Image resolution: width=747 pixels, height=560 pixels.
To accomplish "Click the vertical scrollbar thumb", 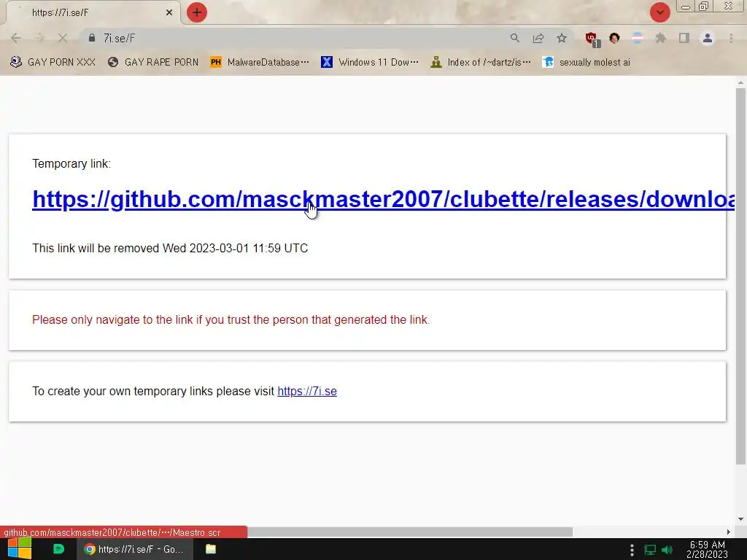I will pos(740,276).
